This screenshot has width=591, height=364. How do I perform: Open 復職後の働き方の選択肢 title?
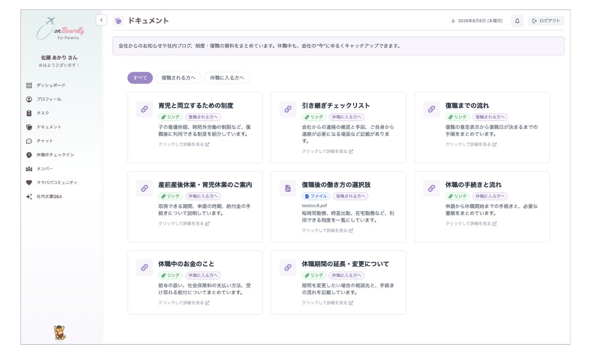pyautogui.click(x=336, y=184)
